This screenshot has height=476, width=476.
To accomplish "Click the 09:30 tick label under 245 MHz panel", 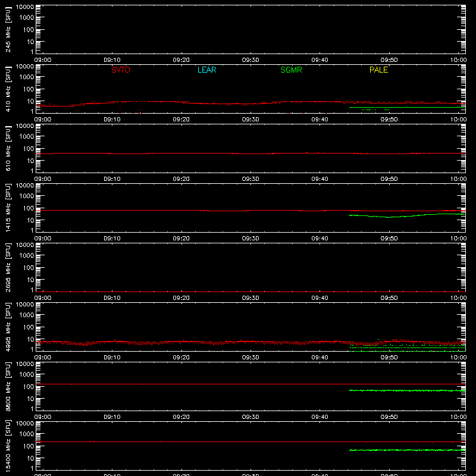I will (x=250, y=60).
